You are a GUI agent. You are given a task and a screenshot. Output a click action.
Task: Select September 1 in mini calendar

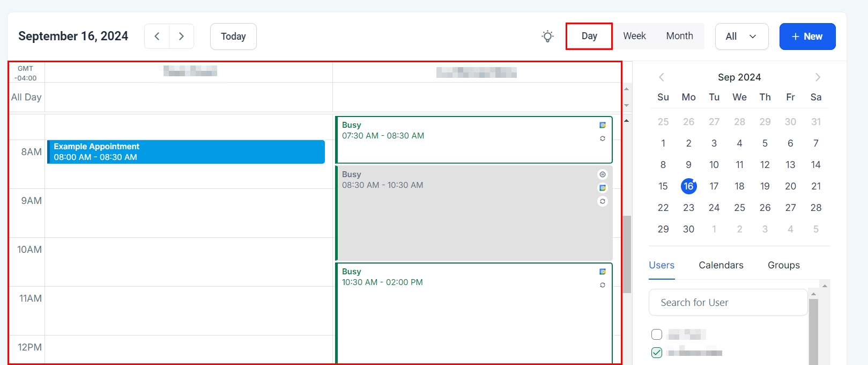663,143
